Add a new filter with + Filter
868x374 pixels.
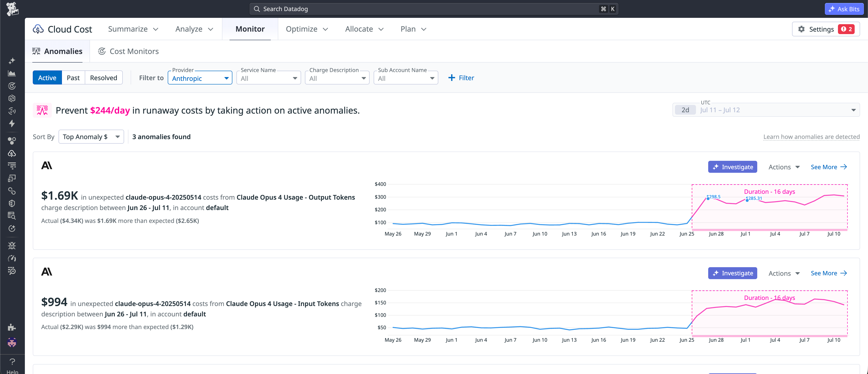pyautogui.click(x=461, y=78)
